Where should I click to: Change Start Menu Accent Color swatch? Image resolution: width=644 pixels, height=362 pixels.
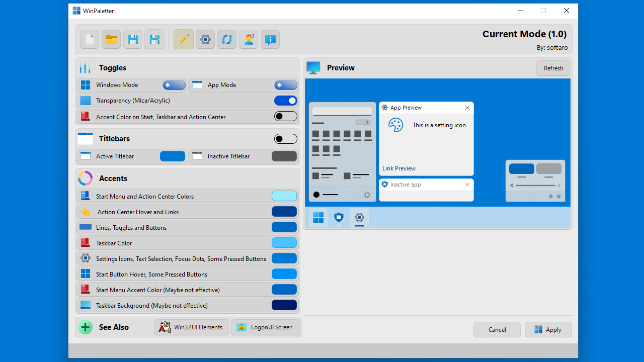pos(284,290)
